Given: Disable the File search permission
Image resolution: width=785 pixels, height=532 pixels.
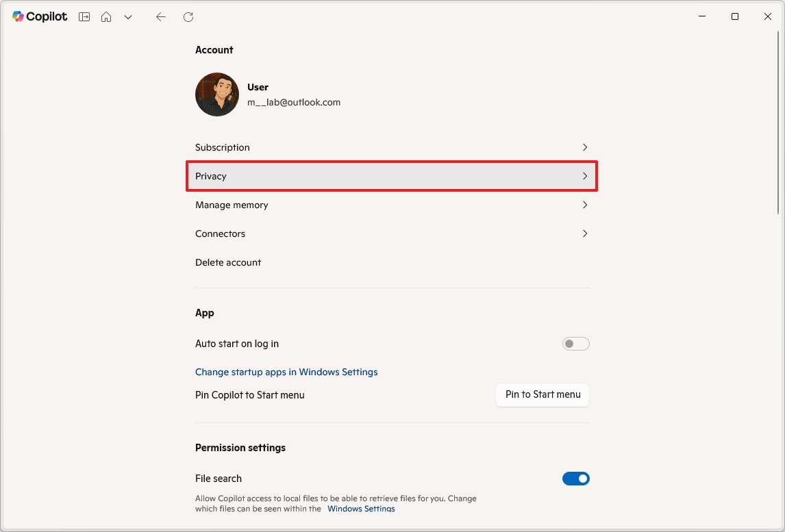Looking at the screenshot, I should click(575, 478).
